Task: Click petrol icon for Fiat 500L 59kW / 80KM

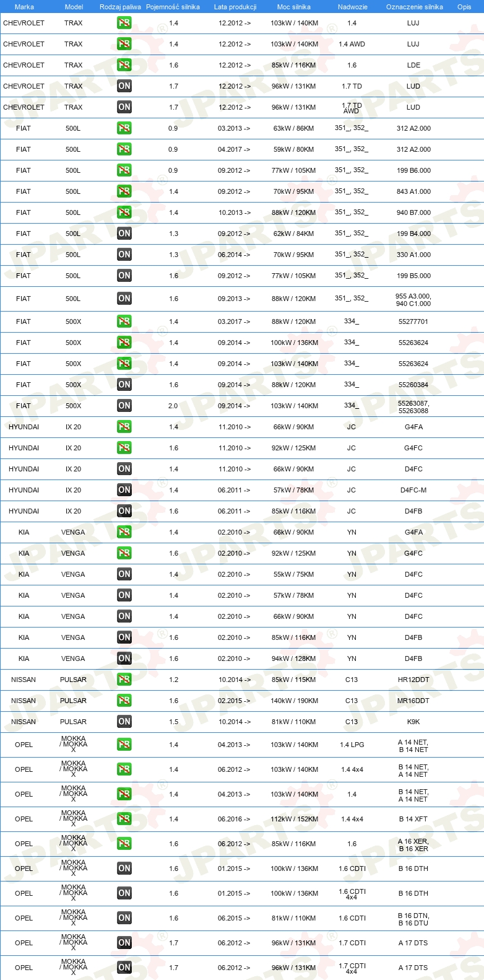Action: pos(124,149)
